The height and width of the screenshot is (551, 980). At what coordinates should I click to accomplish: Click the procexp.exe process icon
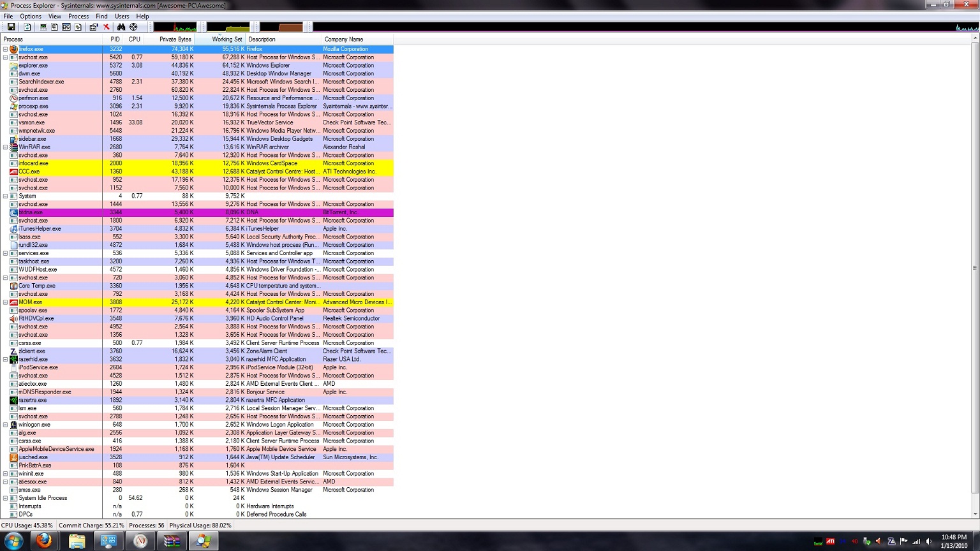coord(13,107)
